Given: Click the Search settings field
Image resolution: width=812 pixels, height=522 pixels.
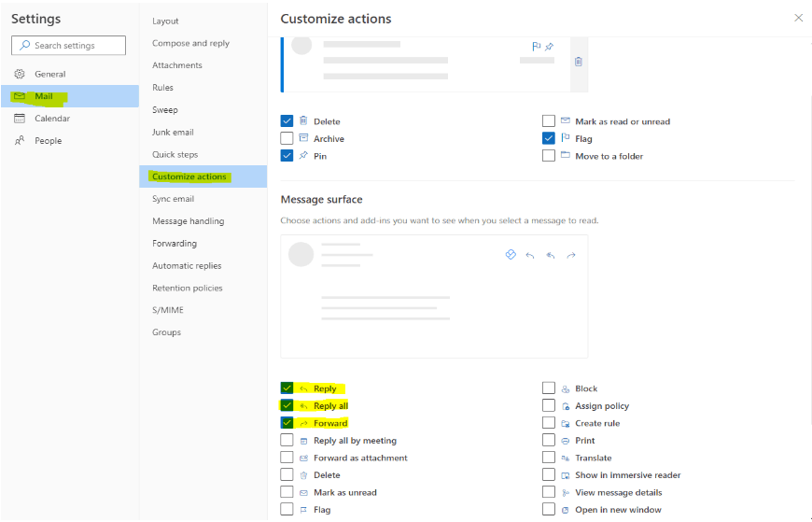Looking at the screenshot, I should click(68, 45).
